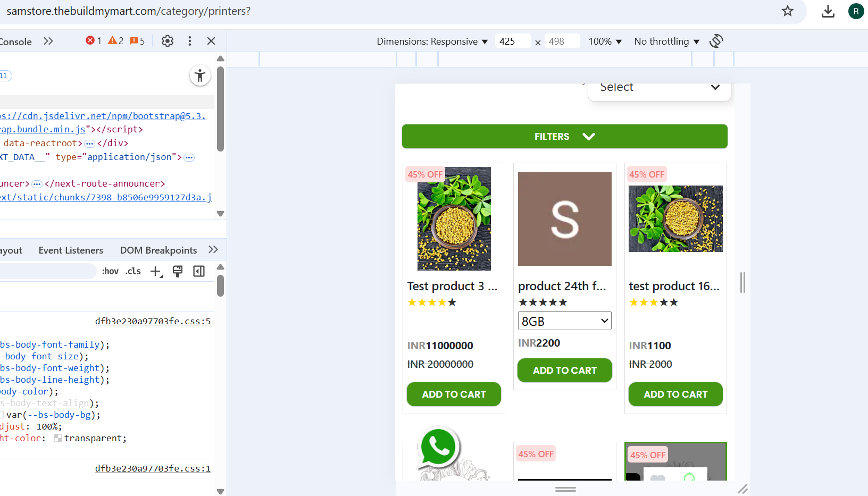
Task: Open the No throttling dropdown
Action: 666,41
